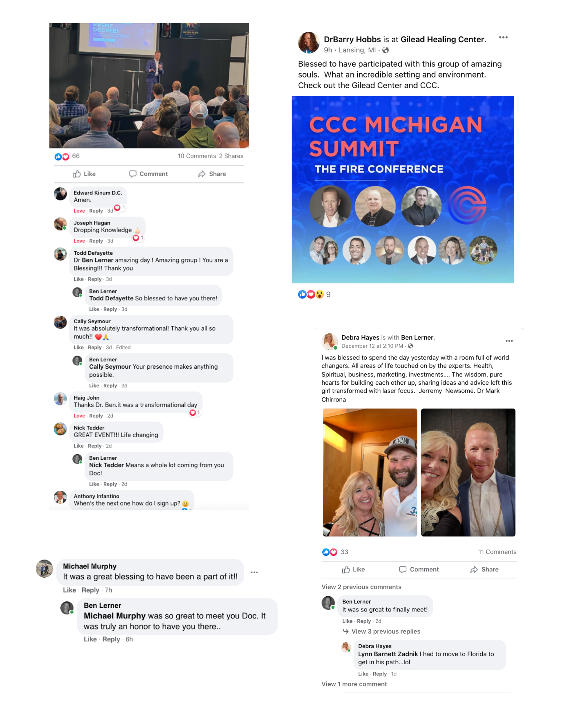Click DrBarry Hobbs profile avatar
This screenshot has width=562, height=728.
click(x=308, y=42)
